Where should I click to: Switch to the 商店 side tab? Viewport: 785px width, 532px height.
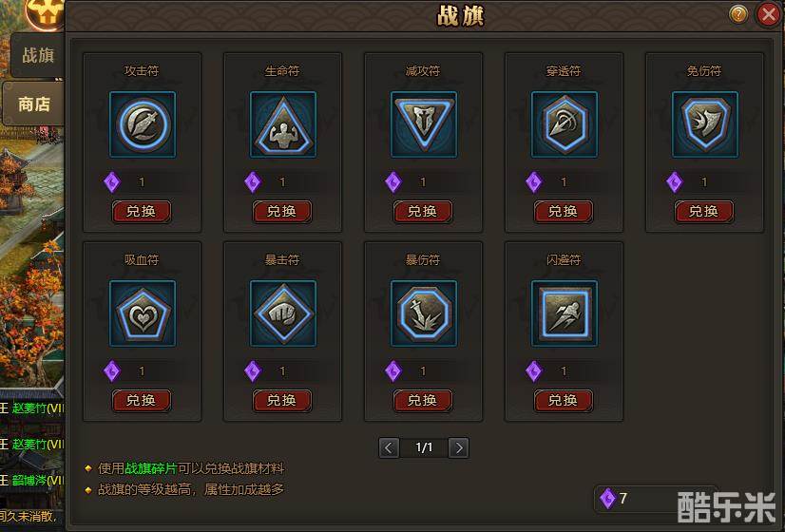(x=33, y=104)
